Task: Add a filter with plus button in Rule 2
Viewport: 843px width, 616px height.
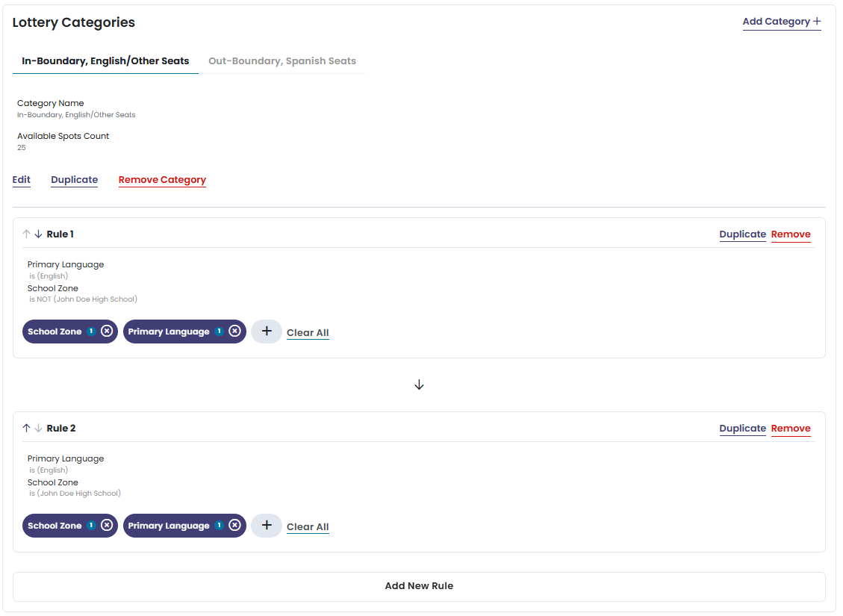Action: click(267, 526)
